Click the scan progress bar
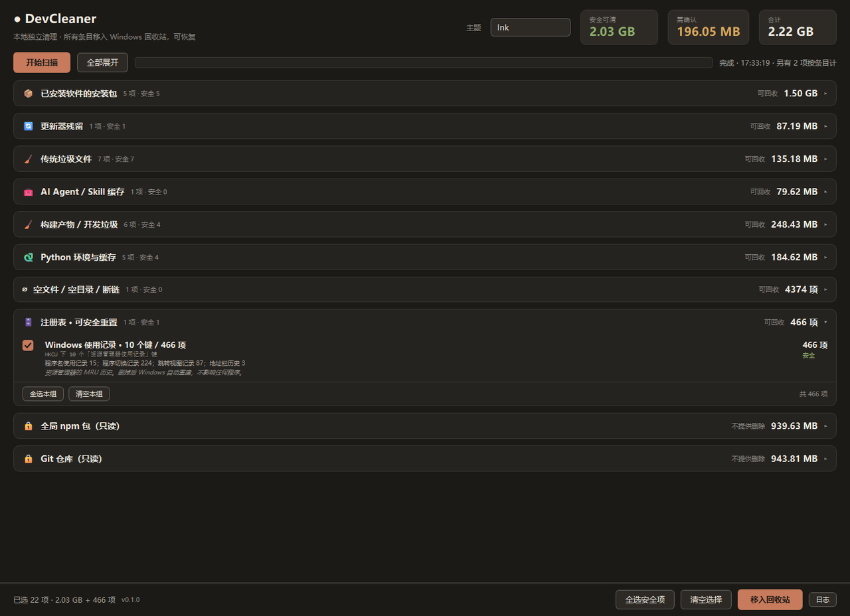Viewport: 850px width, 616px height. [x=424, y=62]
